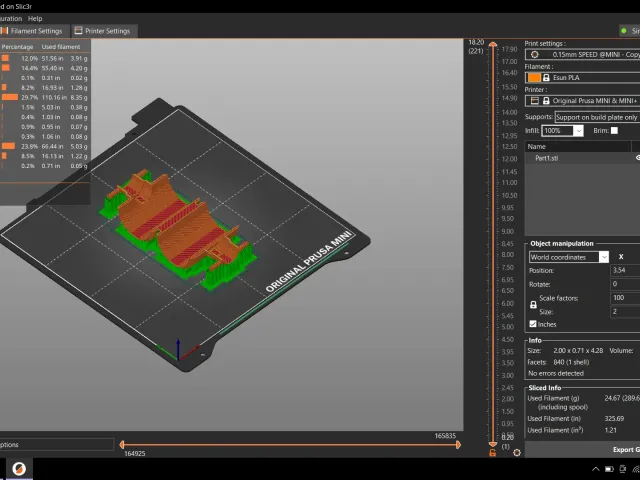
Task: Uncheck the Inches checkbox
Action: pyautogui.click(x=533, y=324)
